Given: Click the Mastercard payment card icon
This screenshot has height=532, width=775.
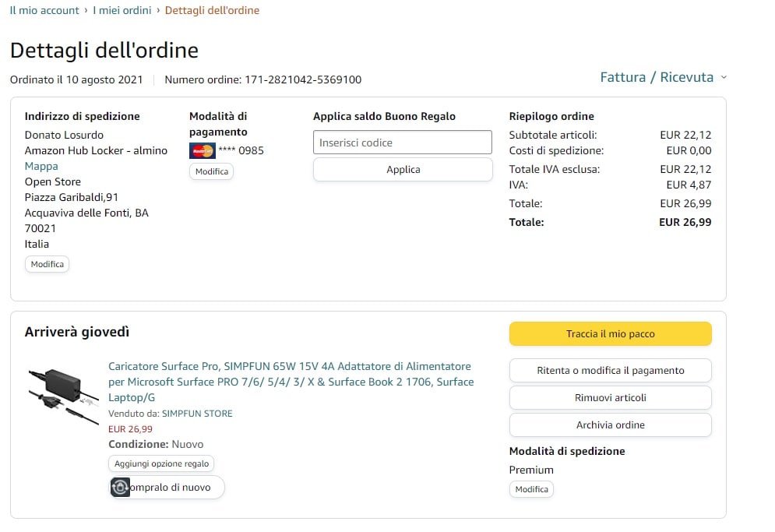Looking at the screenshot, I should click(202, 150).
